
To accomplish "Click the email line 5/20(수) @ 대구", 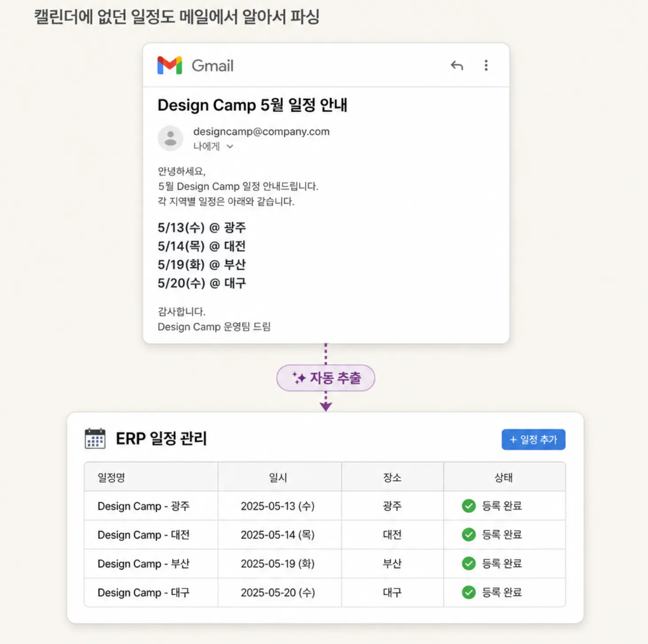I will [x=202, y=283].
